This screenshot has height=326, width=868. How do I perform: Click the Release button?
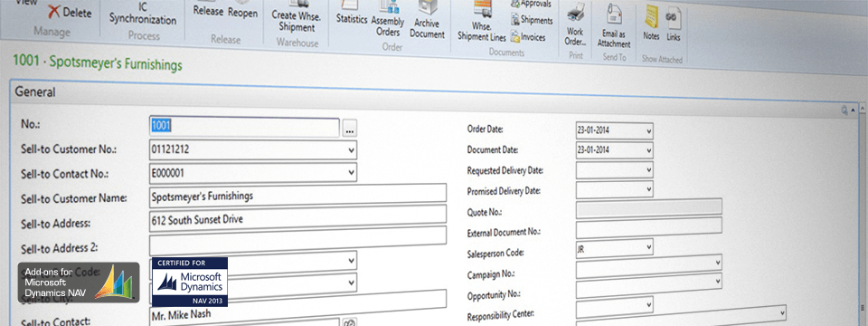(x=208, y=11)
